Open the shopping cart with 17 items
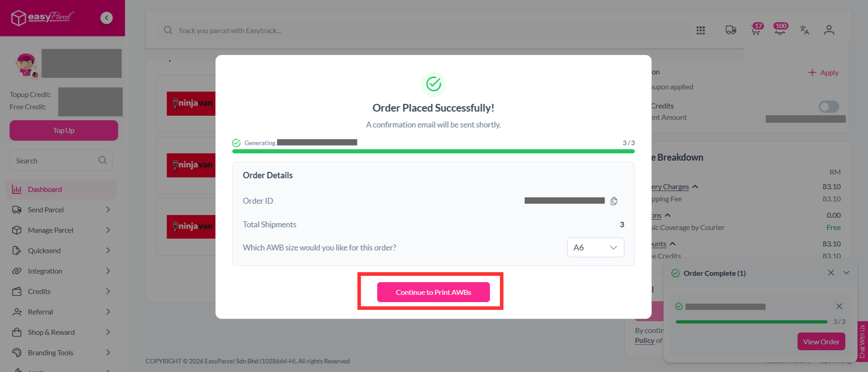868x372 pixels. pos(757,29)
